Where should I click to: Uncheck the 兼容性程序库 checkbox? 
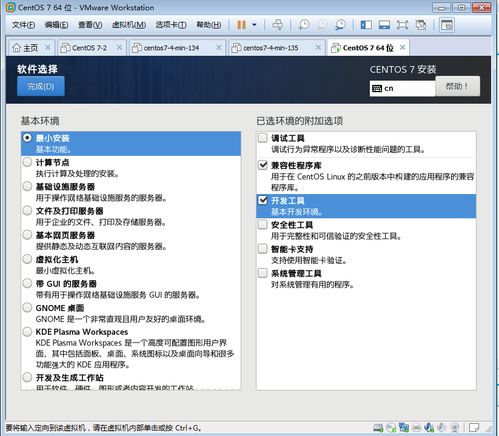point(263,165)
